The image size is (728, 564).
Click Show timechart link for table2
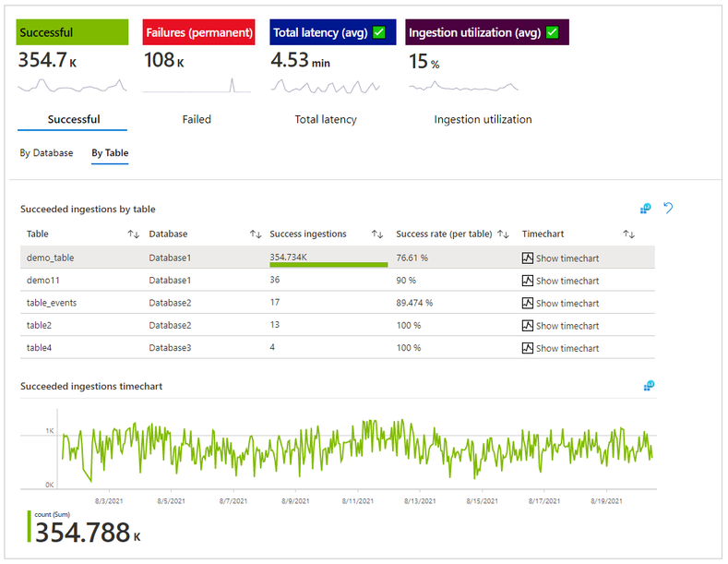click(x=567, y=326)
